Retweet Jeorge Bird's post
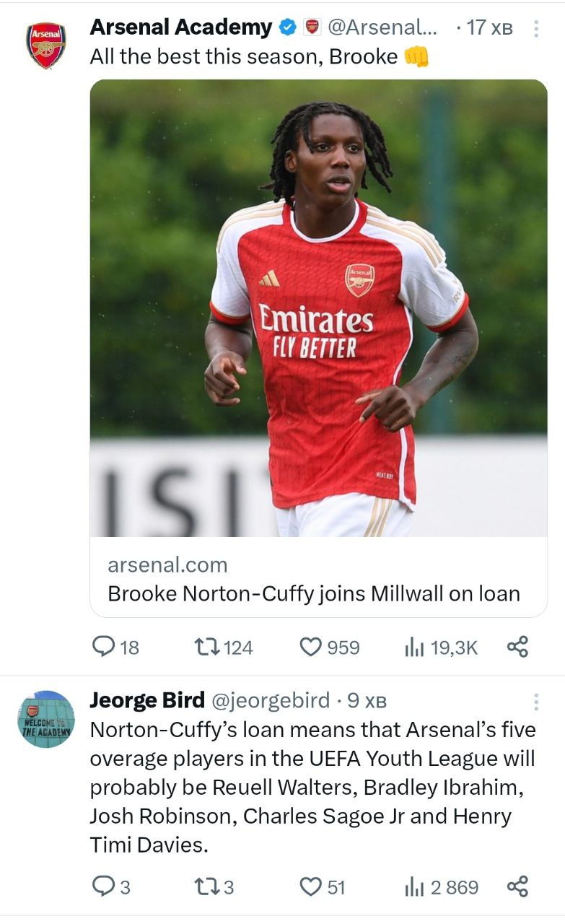The width and height of the screenshot is (565, 924). [x=208, y=886]
